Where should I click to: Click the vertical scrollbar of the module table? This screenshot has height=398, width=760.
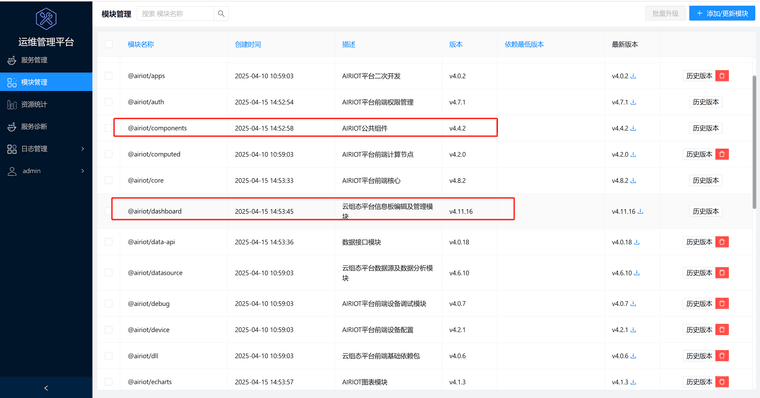(x=754, y=142)
